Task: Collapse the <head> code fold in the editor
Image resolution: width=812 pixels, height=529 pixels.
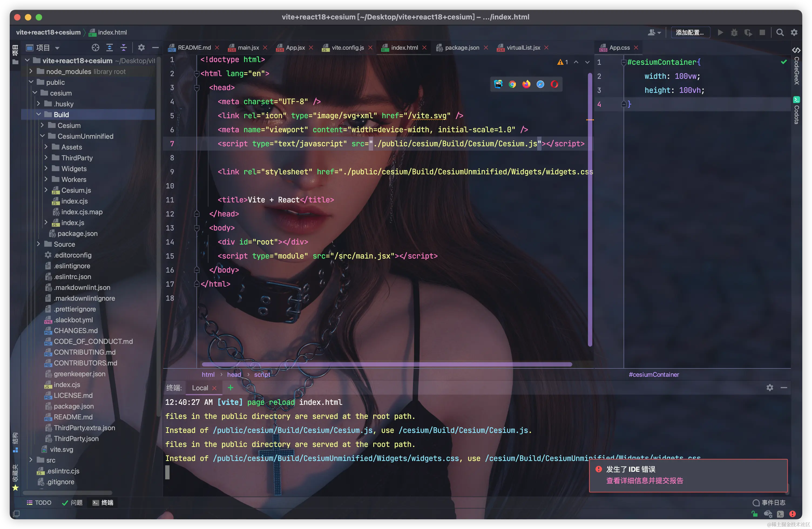Action: (197, 88)
